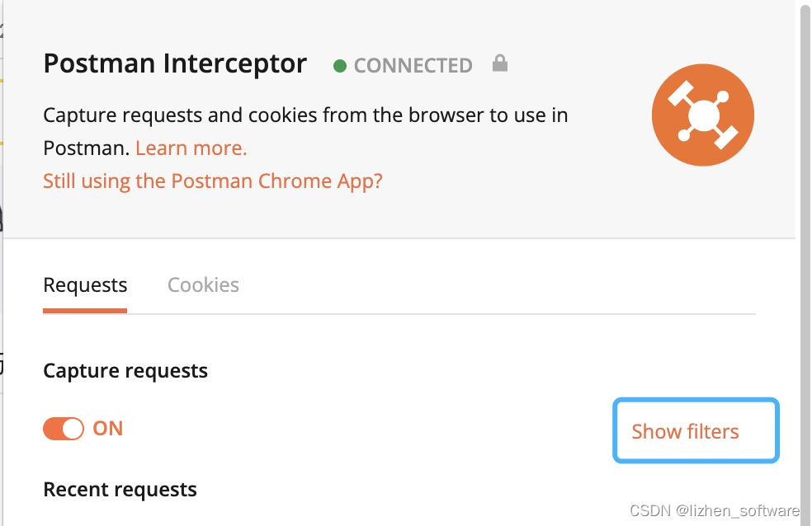Switch to the Cookies tab
This screenshot has width=812, height=526.
tap(203, 285)
